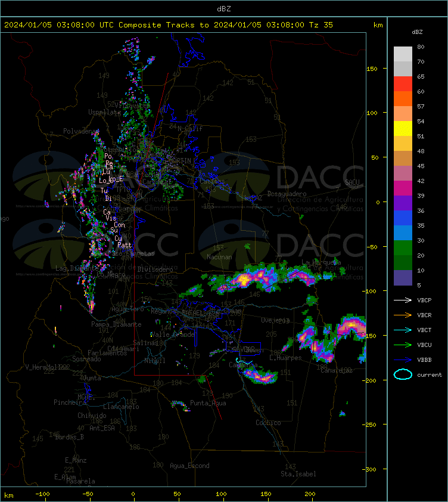Click the Lag.Diamante place label
This screenshot has height=502, width=448.
pyautogui.click(x=77, y=268)
